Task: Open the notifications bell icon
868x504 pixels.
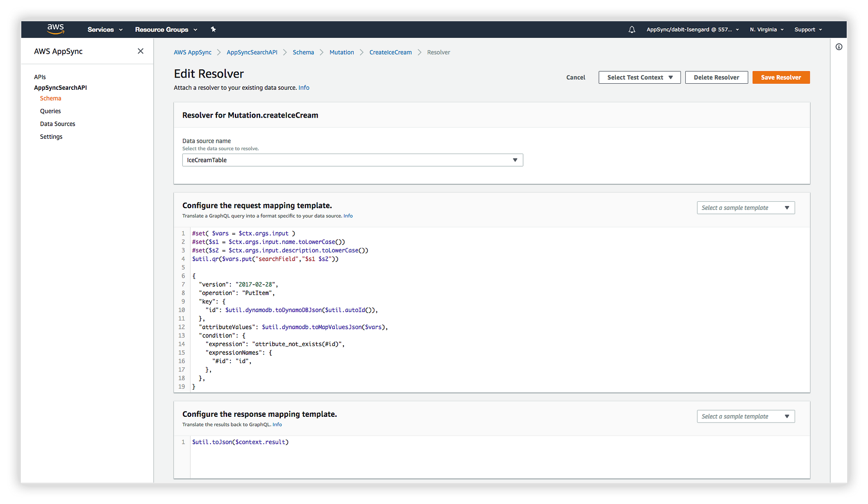Action: [x=632, y=29]
